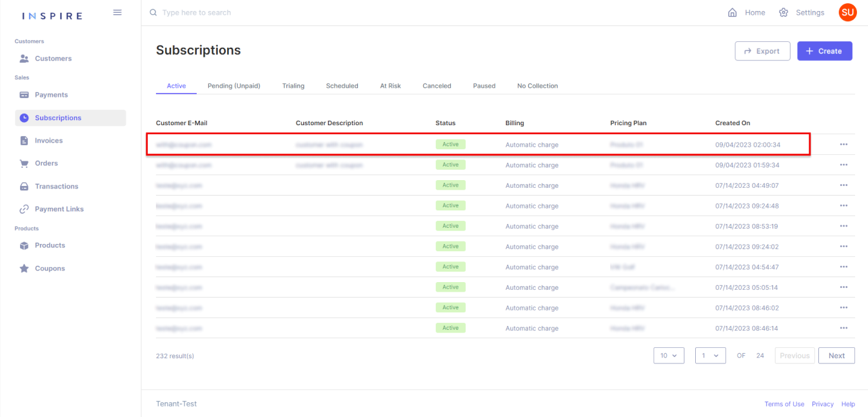The height and width of the screenshot is (417, 868).
Task: Click the Invoices document icon
Action: [24, 141]
